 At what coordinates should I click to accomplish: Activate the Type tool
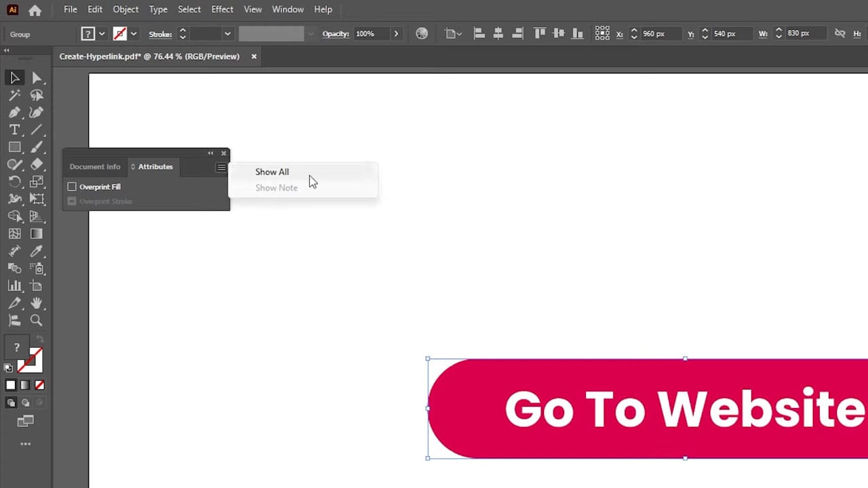(15, 129)
